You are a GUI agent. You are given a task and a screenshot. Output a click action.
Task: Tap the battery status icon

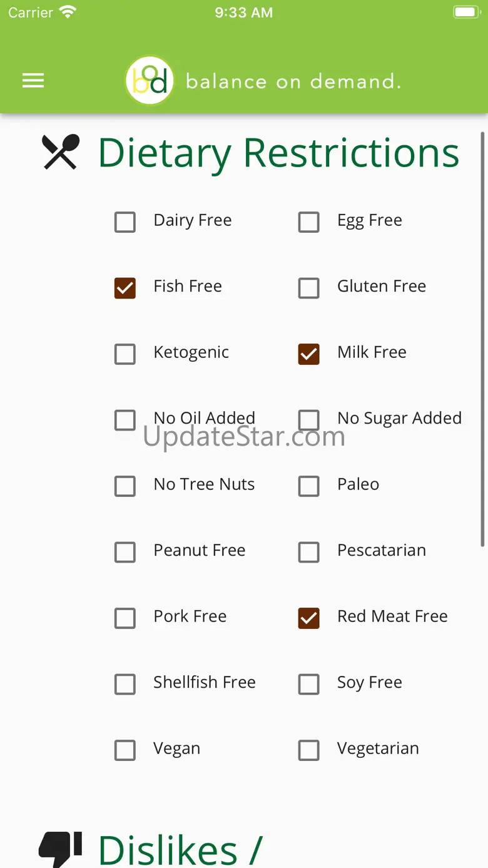466,13
